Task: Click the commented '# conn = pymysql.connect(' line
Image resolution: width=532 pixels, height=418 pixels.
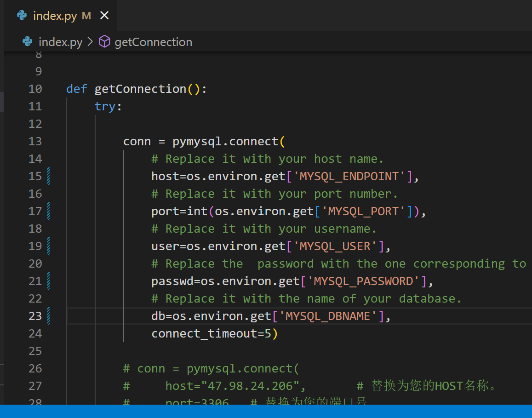Action: (x=211, y=369)
